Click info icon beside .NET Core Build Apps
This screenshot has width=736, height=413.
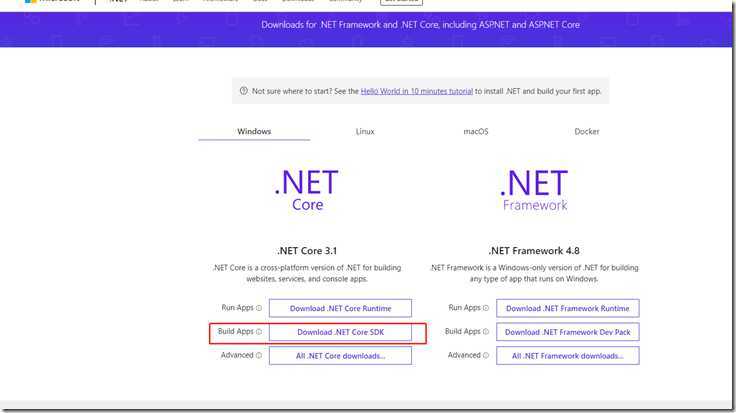[259, 332]
